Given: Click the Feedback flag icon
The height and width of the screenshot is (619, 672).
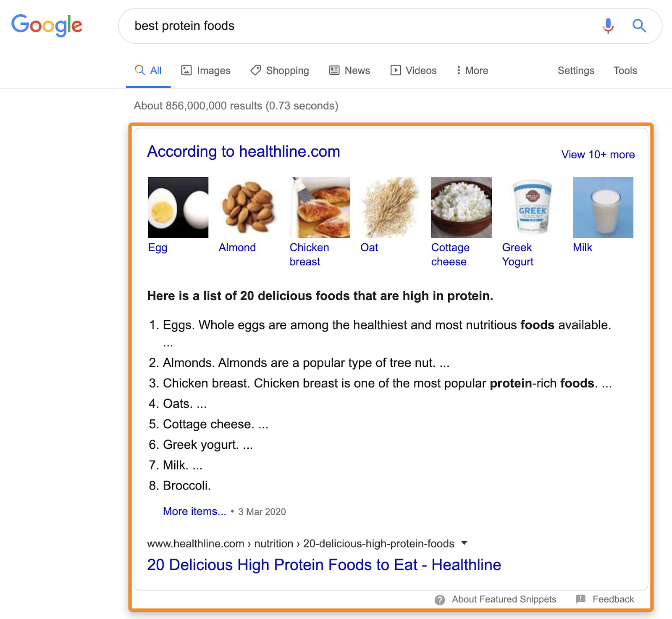Looking at the screenshot, I should 580,600.
